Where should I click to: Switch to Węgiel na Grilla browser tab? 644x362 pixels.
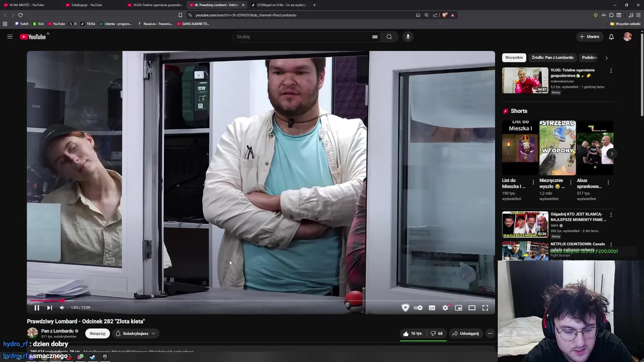pyautogui.click(x=279, y=5)
